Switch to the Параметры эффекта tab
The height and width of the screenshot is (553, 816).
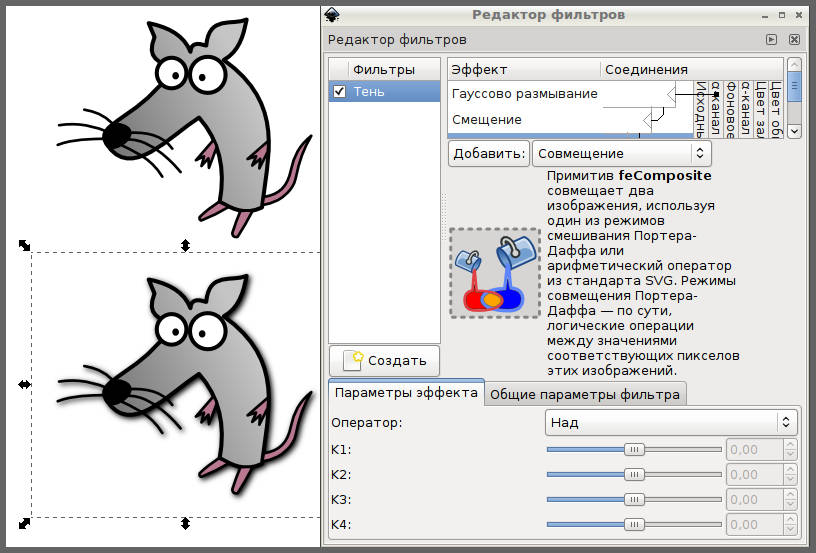point(406,393)
